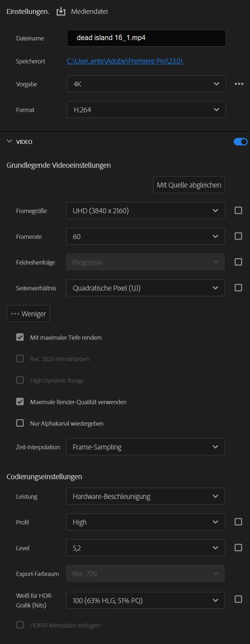Open the Leistung Hardware-Beschleunigung dropdown
Image resolution: width=250 pixels, height=644 pixels.
(x=146, y=496)
